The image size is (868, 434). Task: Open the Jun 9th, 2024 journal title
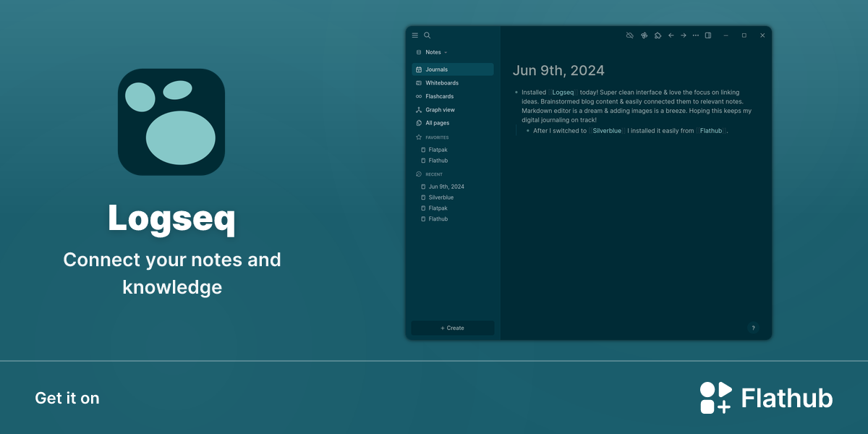point(558,70)
